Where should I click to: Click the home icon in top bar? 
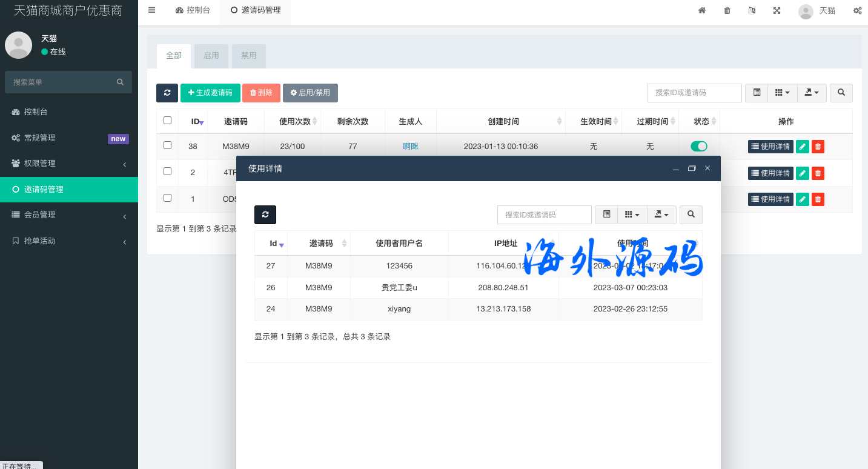point(702,10)
